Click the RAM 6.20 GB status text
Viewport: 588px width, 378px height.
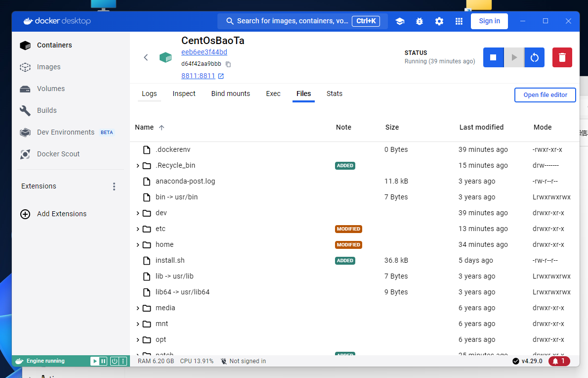click(x=156, y=361)
